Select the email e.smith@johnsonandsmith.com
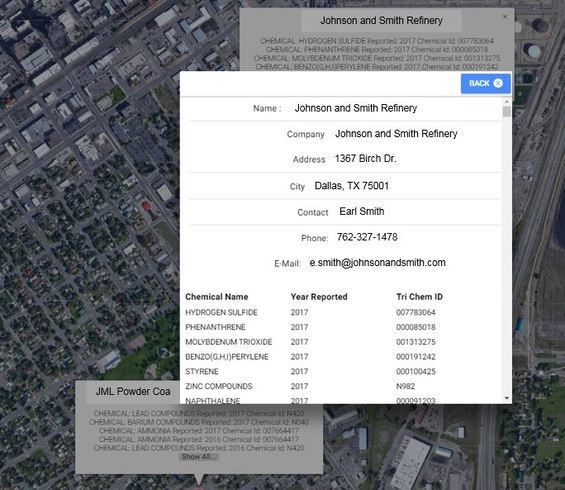This screenshot has height=490, width=565. click(x=377, y=263)
